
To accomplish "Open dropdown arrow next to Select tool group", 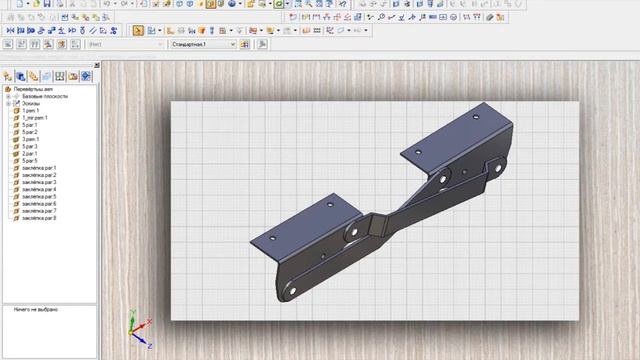I will pyautogui.click(x=160, y=31).
